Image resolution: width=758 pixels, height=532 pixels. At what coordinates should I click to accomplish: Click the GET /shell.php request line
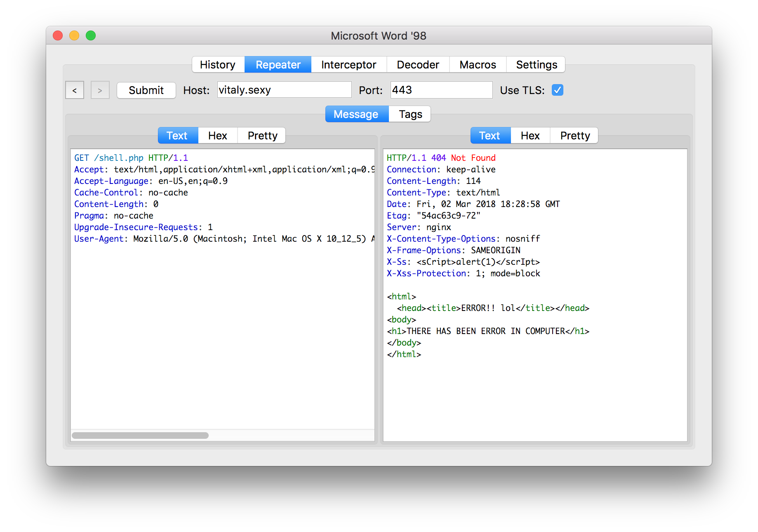(131, 158)
